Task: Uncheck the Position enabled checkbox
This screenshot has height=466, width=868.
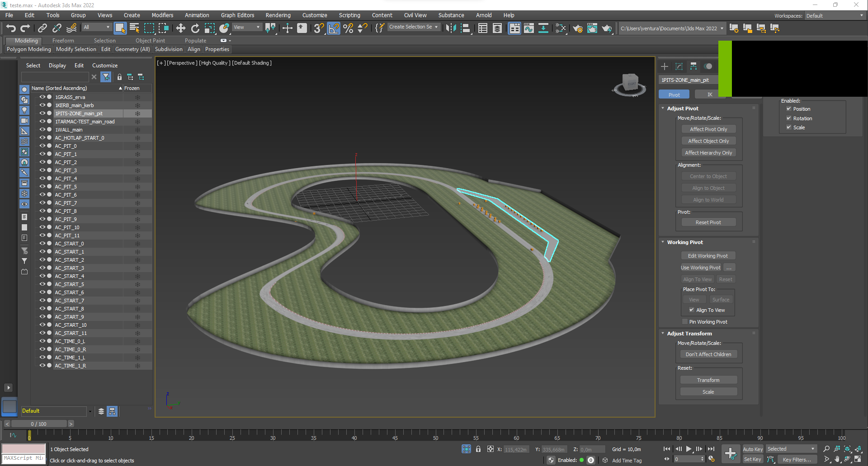Action: [789, 109]
